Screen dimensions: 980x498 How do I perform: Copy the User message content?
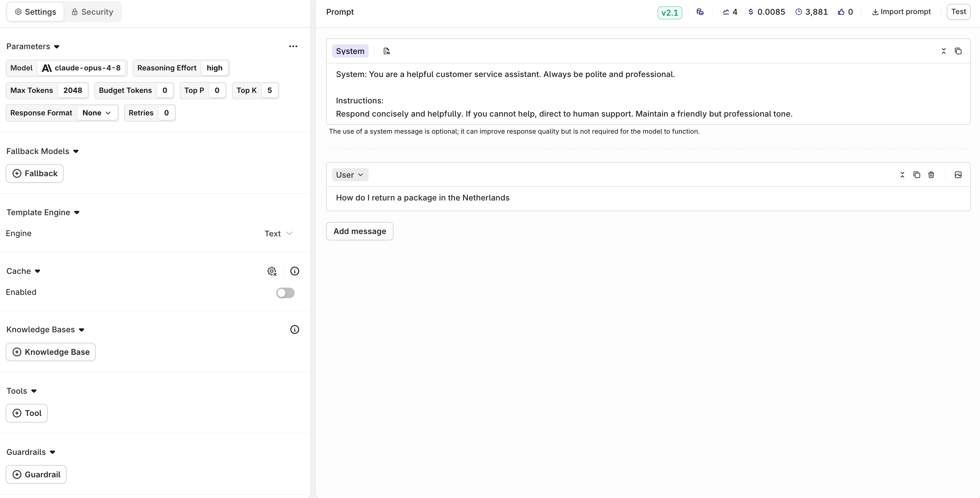tap(916, 175)
